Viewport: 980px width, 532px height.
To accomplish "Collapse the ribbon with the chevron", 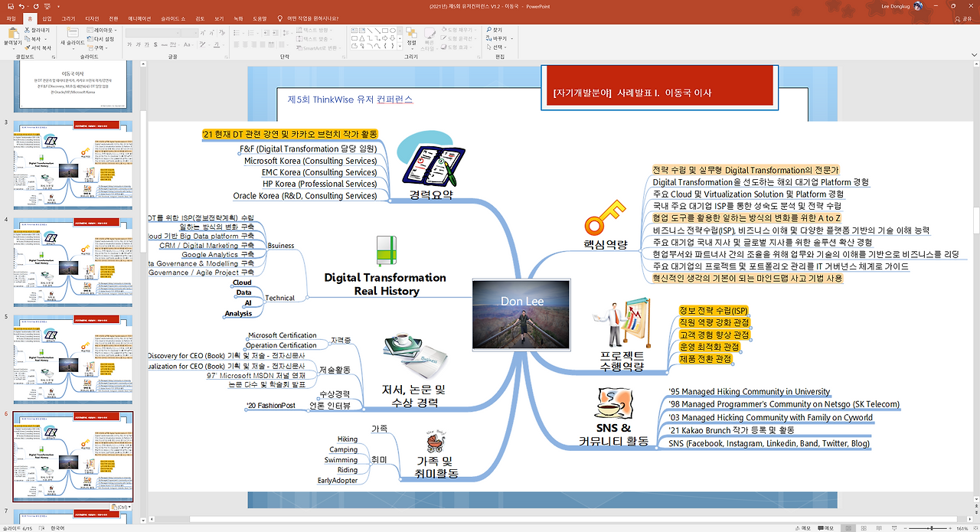I will click(973, 56).
